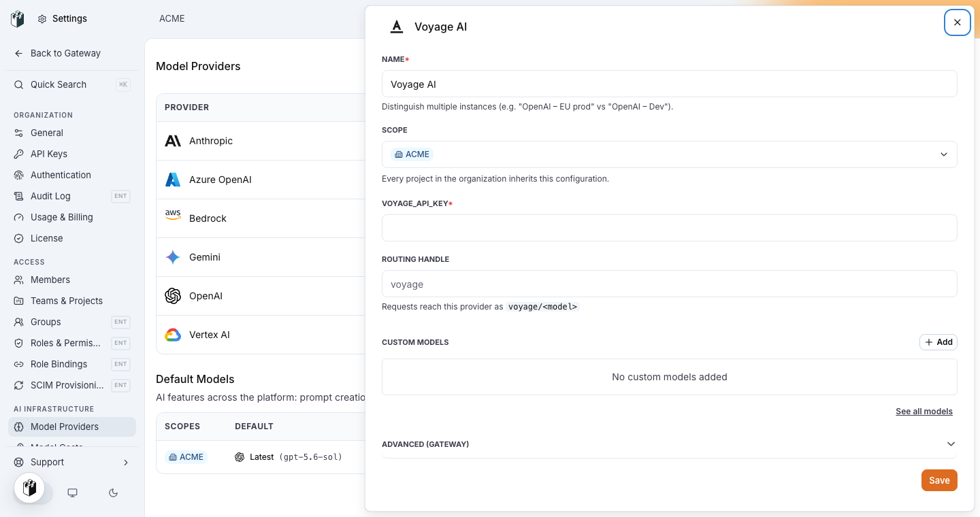The width and height of the screenshot is (980, 517).
Task: Select the Bedrock provider name
Action: (208, 218)
